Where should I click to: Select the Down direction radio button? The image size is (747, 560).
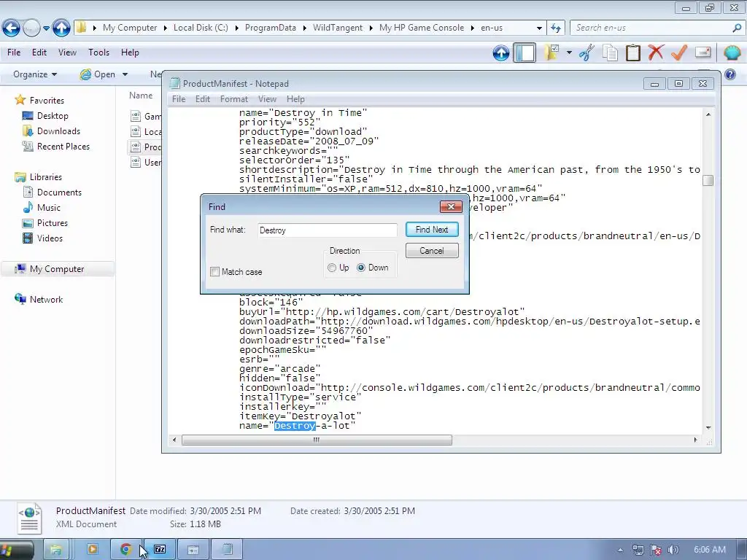click(x=361, y=268)
